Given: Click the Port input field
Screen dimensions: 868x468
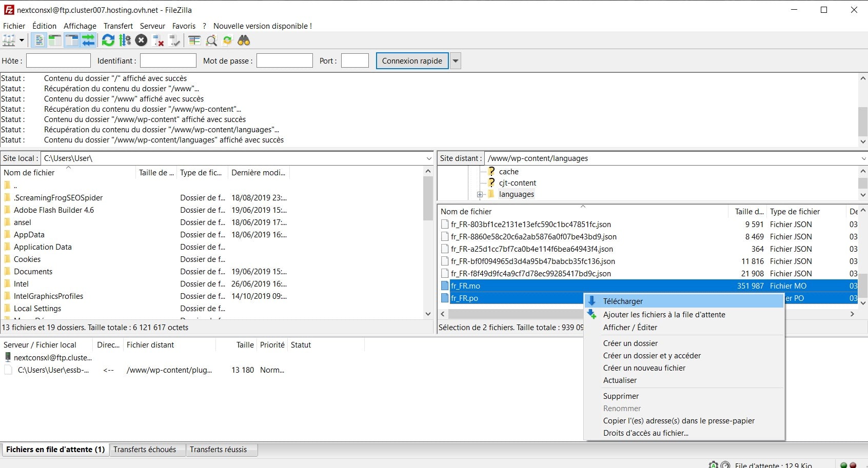Looking at the screenshot, I should coord(355,60).
